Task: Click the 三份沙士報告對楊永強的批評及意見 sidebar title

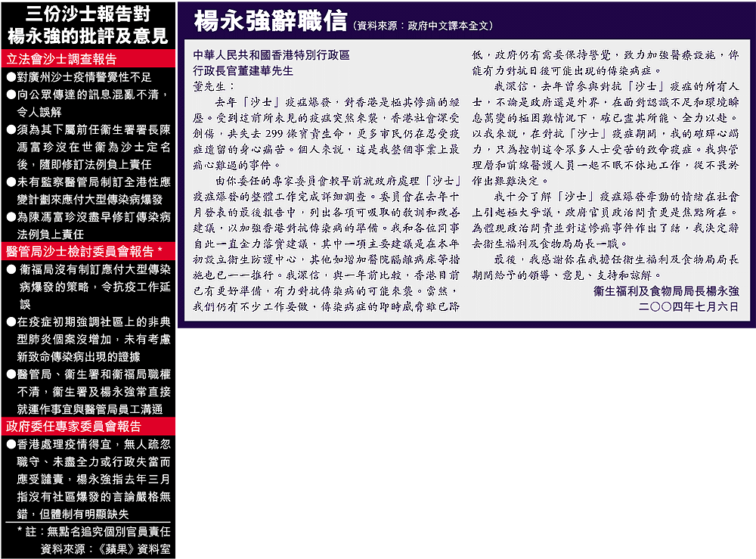Action: (88, 24)
